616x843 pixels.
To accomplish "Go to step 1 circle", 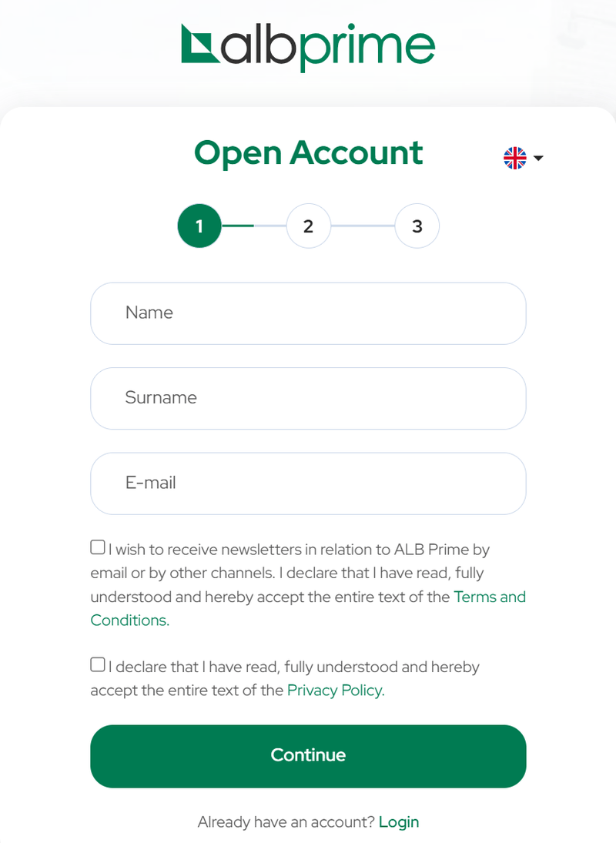I will pyautogui.click(x=199, y=226).
